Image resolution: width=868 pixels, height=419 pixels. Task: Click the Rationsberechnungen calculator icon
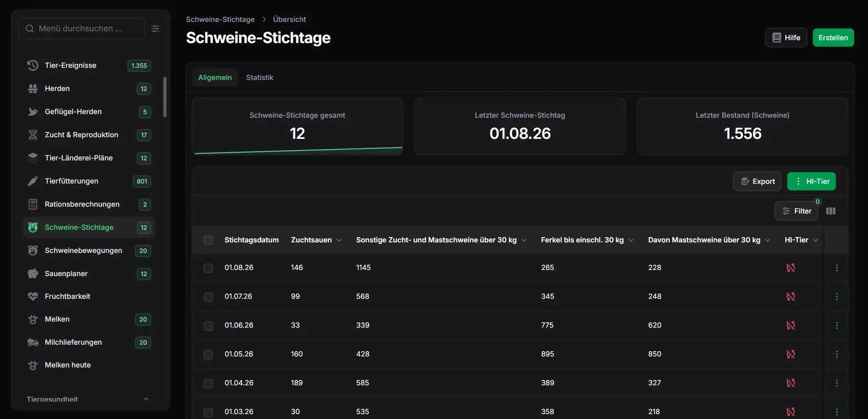point(32,204)
